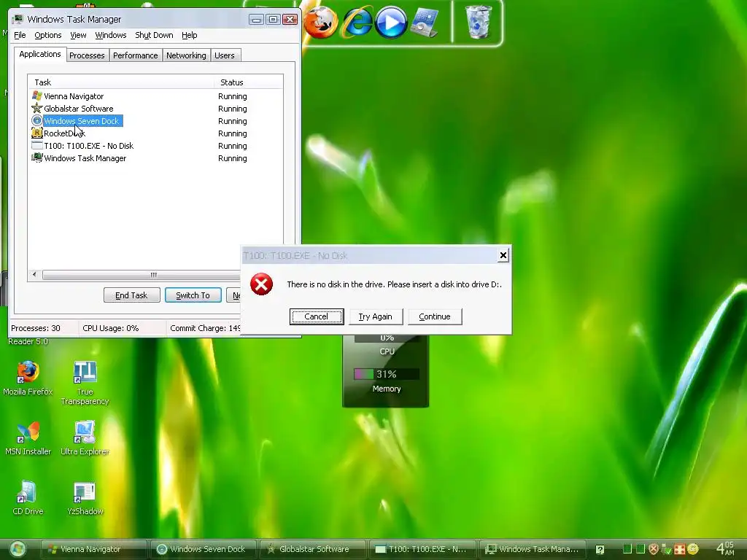Click the task list horizontal scrollbar thumb
Screen dimensions: 747x560
click(143, 275)
